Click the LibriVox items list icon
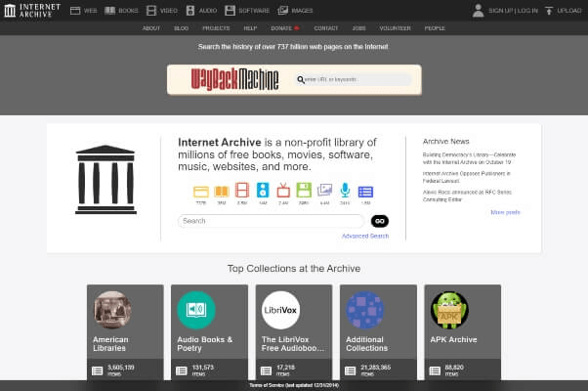This screenshot has width=588, height=391. [266, 370]
